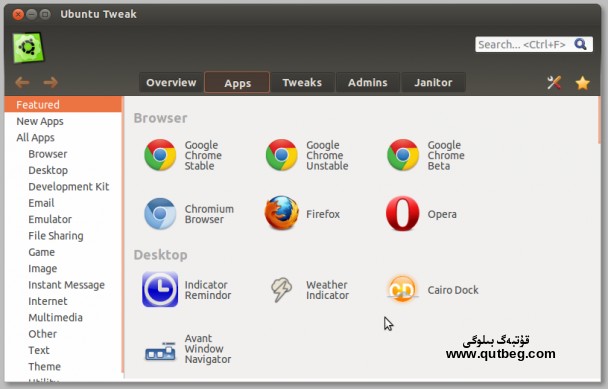Open the Theme category

tap(63, 367)
